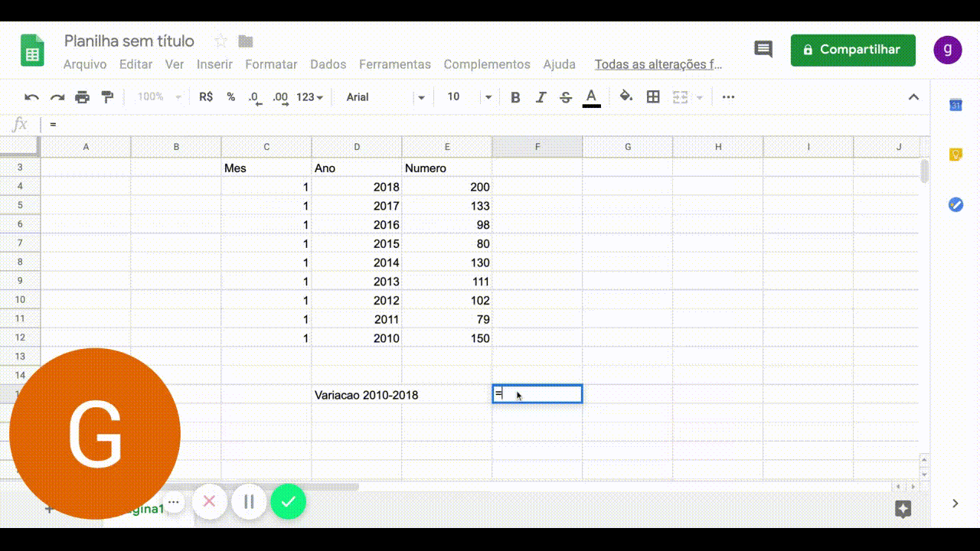Open the Arquivo menu
The width and height of the screenshot is (980, 551).
[85, 64]
